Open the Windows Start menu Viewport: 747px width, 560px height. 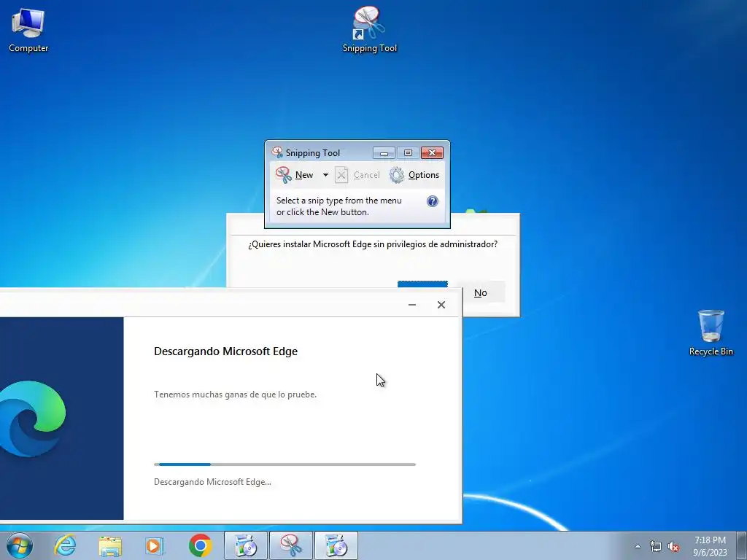(x=20, y=545)
